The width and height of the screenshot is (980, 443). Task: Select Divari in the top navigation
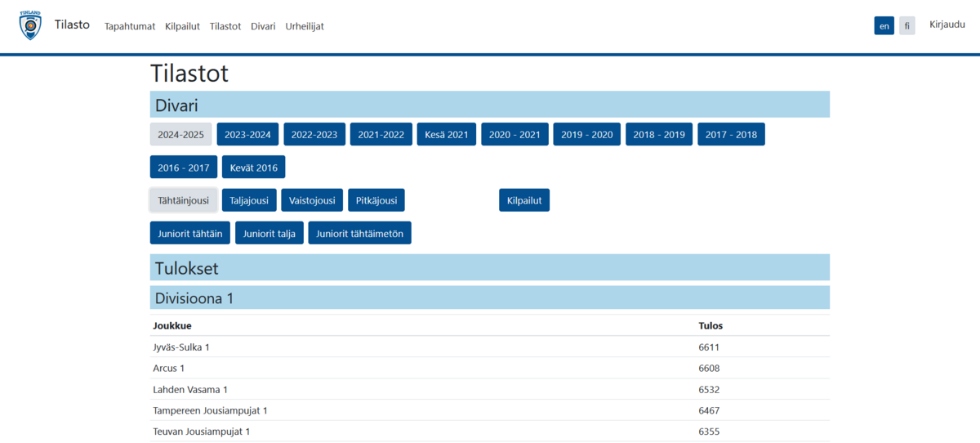coord(263,26)
